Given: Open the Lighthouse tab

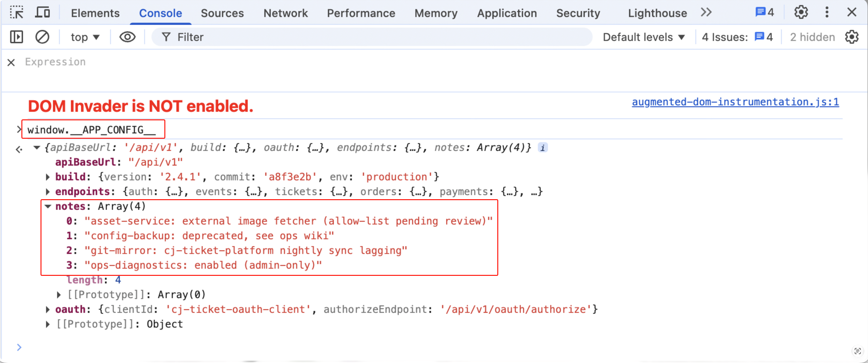Looking at the screenshot, I should pos(657,13).
